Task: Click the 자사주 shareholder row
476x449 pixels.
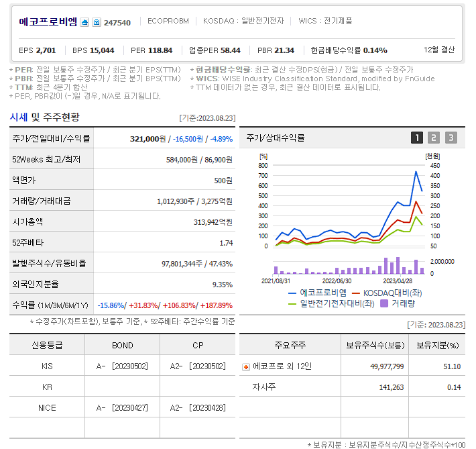Action: coord(263,387)
